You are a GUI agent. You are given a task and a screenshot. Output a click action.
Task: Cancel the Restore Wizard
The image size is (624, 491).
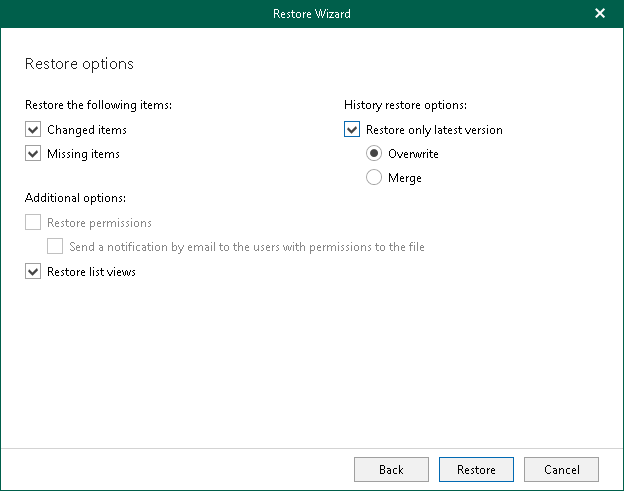561,470
